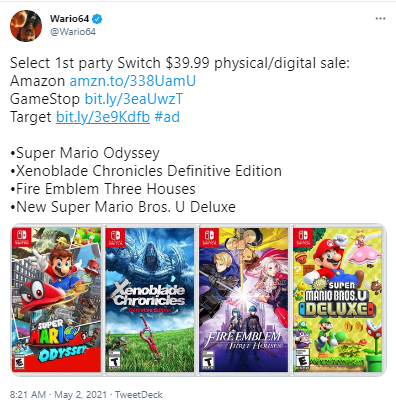The image size is (396, 409).
Task: Open the Fire Emblem Three Houses cover
Action: pos(244,300)
